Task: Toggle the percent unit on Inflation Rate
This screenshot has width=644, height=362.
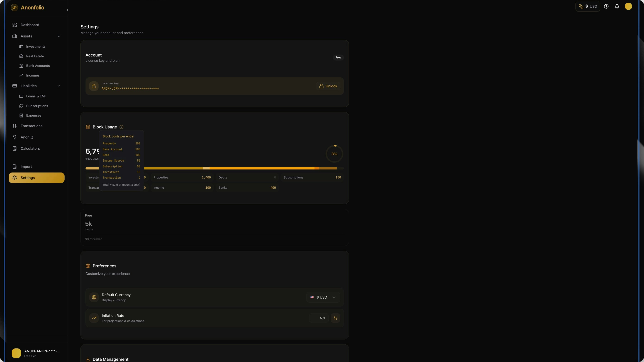Action: click(335, 318)
